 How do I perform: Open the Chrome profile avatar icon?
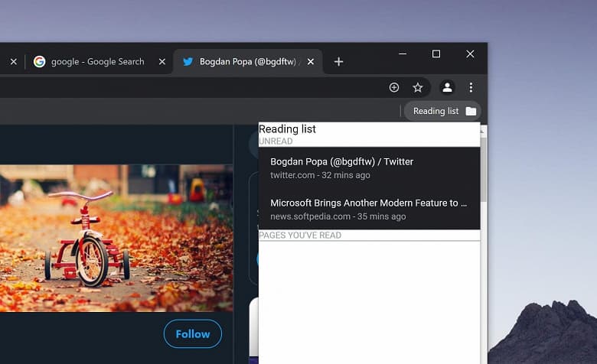(448, 87)
